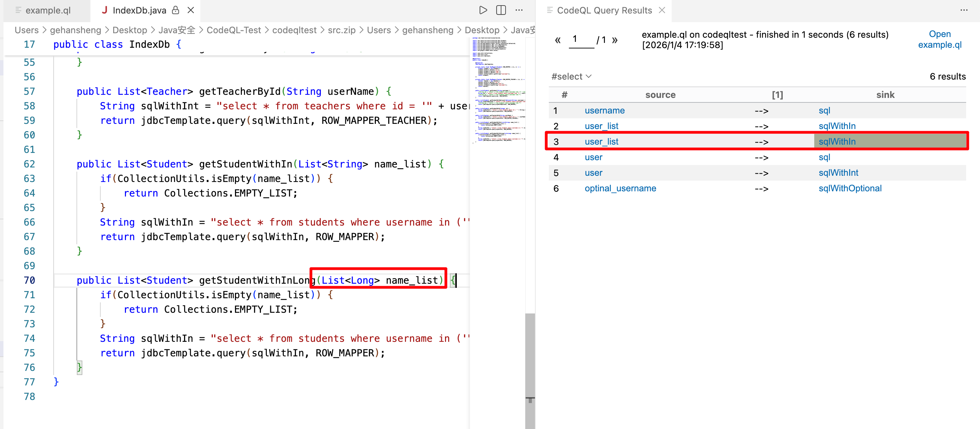Viewport: 980px width, 429px height.
Task: Click the Split Editor icon
Action: [x=501, y=10]
